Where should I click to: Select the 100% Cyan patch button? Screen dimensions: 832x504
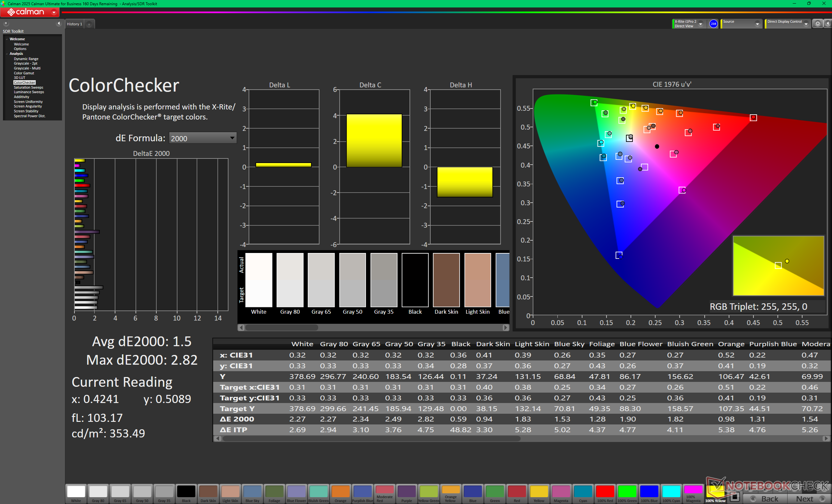tap(671, 494)
